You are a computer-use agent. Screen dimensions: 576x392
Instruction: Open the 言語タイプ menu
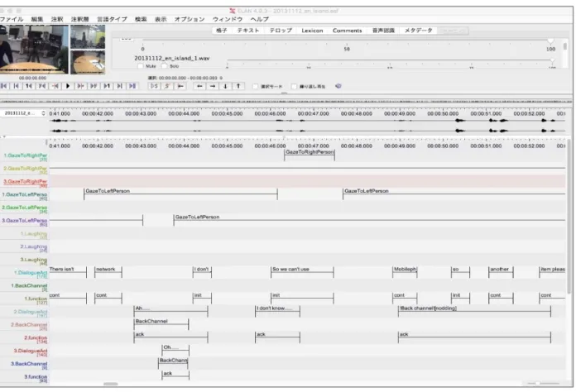click(x=112, y=19)
